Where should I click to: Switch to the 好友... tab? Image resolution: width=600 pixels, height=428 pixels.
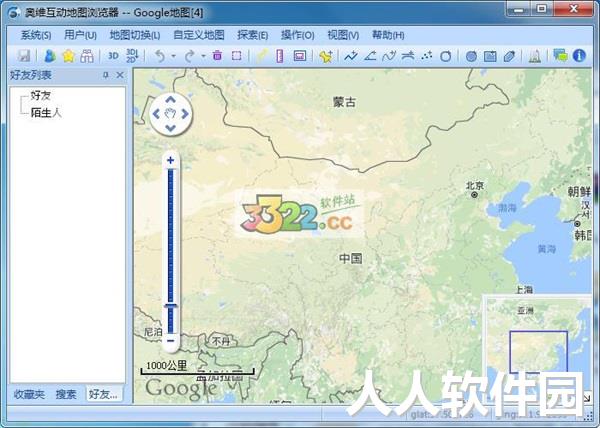103,394
